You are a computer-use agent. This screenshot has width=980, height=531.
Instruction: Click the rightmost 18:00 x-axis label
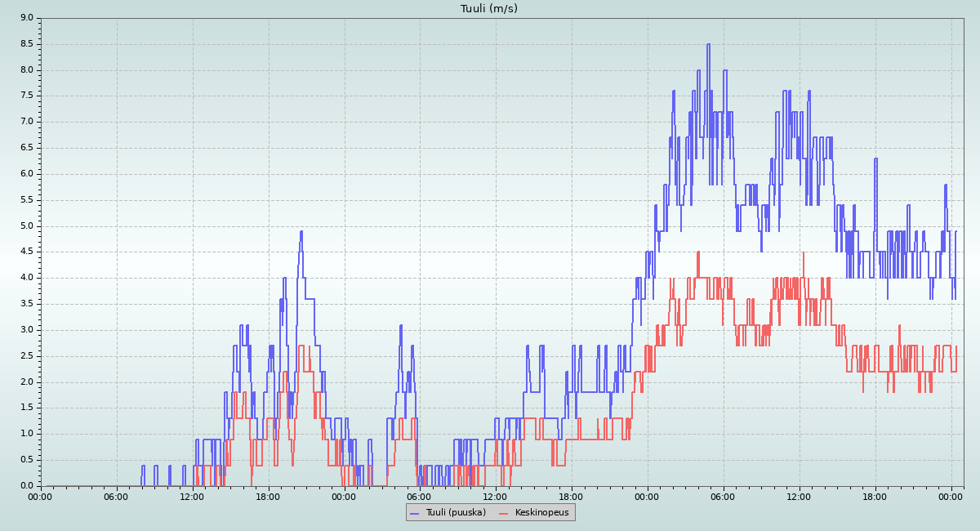875,496
